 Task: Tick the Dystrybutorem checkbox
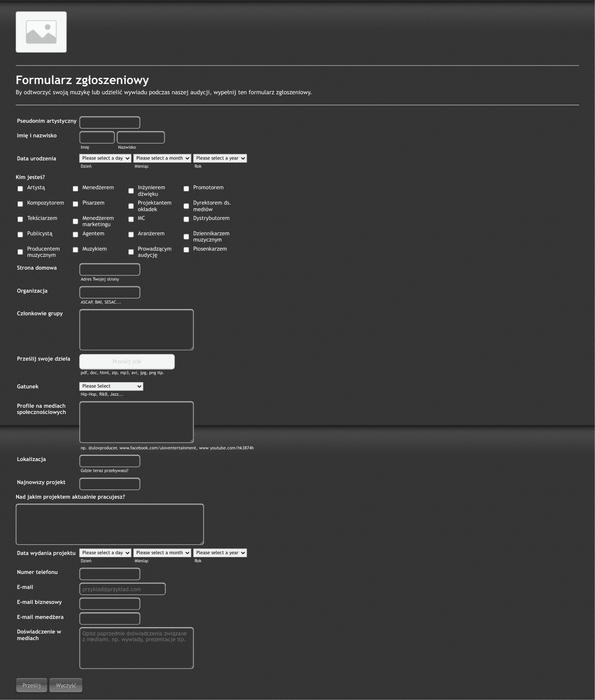point(186,219)
